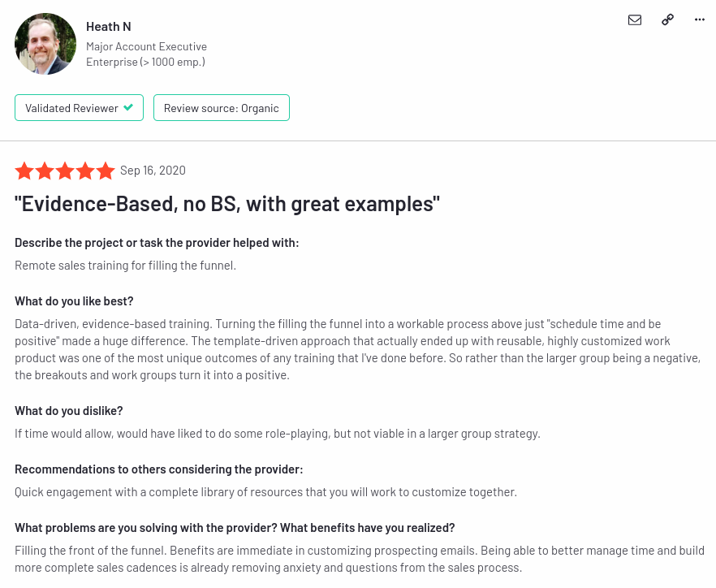
Task: Open Heath N's profile photo
Action: pos(45,44)
